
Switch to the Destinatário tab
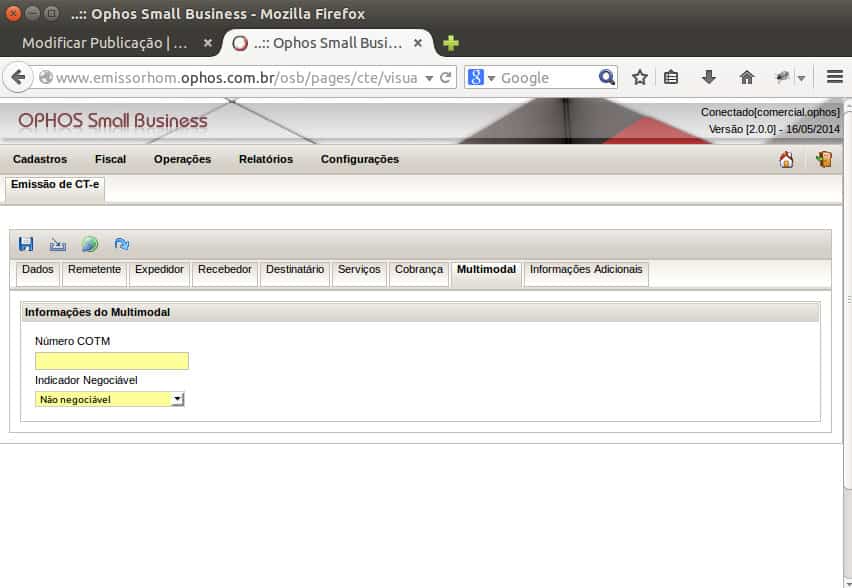pyautogui.click(x=295, y=273)
